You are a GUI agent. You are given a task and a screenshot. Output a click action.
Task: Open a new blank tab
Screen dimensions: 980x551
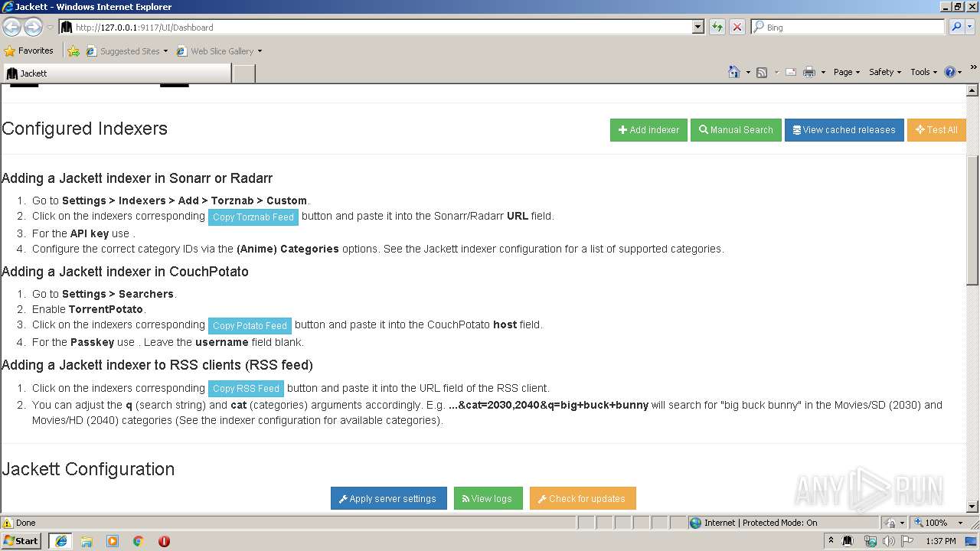(243, 73)
